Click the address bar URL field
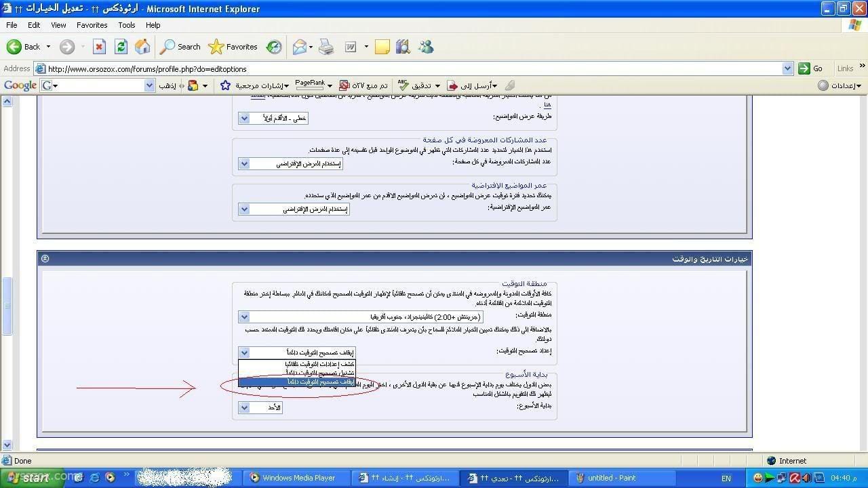868x488 pixels. pyautogui.click(x=407, y=68)
